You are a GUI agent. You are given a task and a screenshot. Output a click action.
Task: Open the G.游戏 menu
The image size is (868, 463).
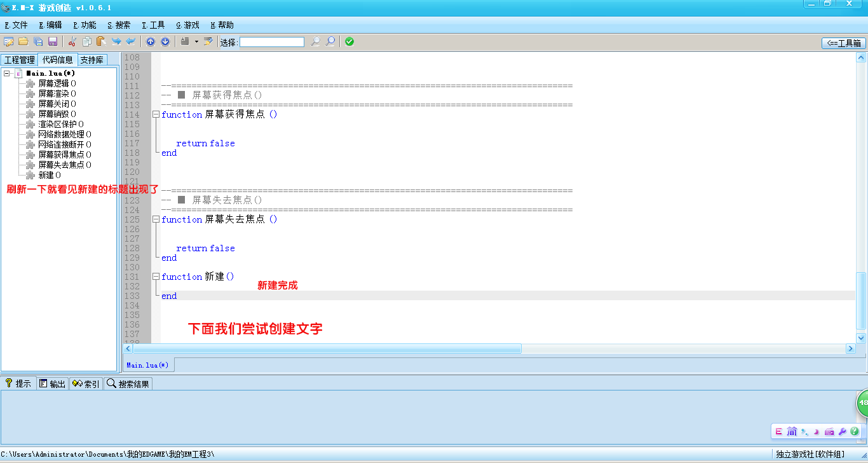(x=187, y=25)
